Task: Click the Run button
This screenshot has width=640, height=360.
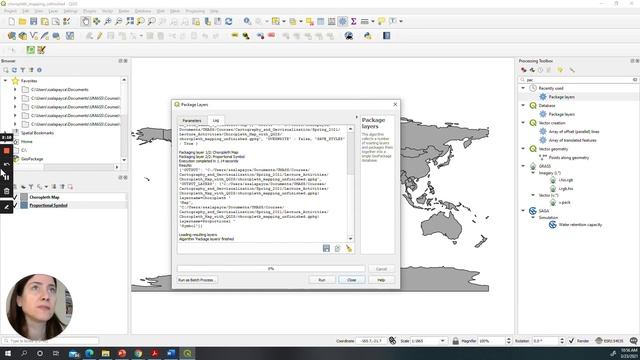Action: [322, 280]
